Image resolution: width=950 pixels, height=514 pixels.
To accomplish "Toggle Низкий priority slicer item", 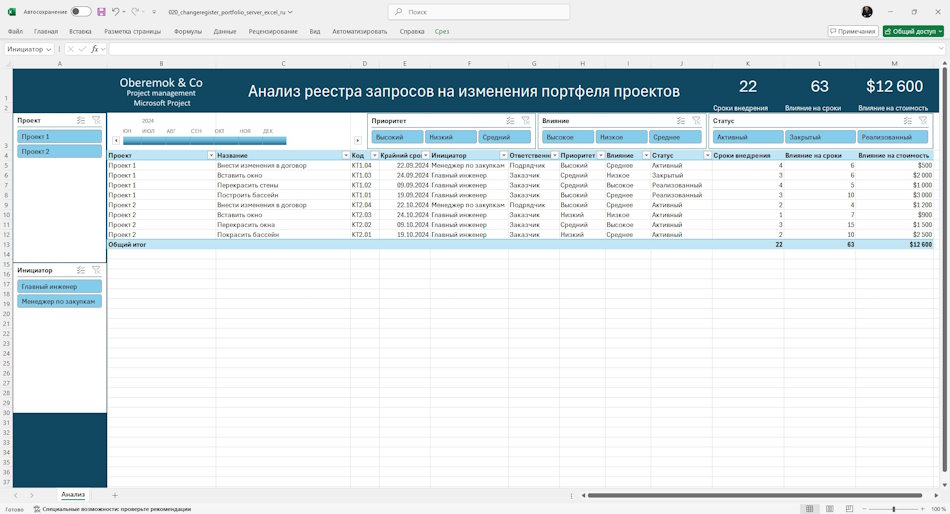I will point(450,137).
